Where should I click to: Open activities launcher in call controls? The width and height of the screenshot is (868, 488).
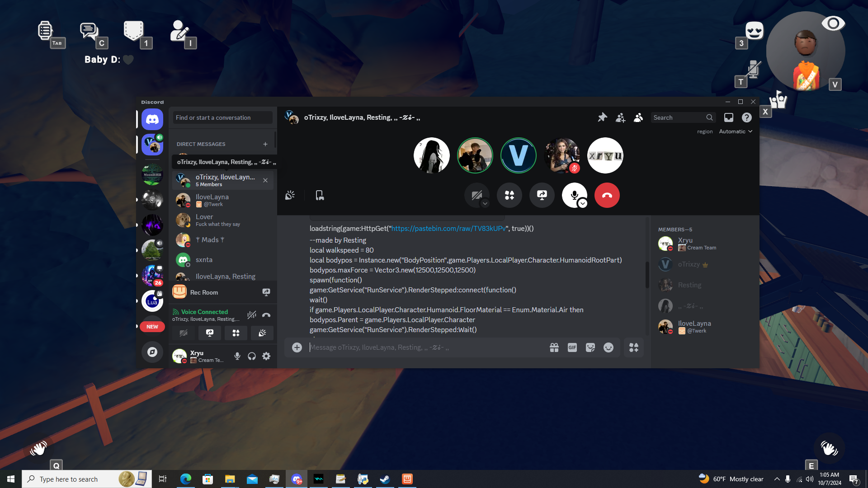509,195
